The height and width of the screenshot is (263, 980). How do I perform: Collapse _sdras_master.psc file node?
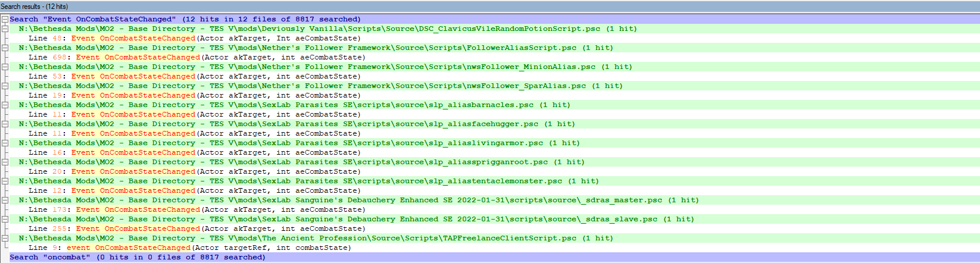(5, 200)
